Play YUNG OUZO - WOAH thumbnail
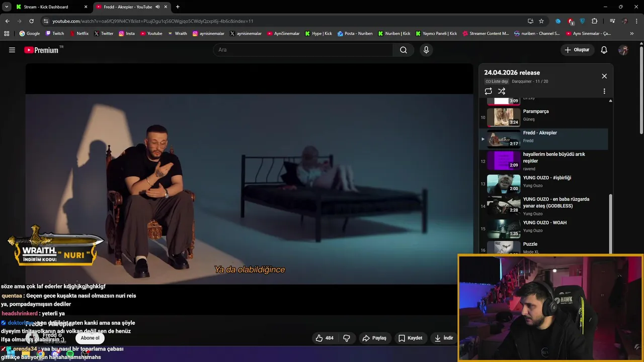Image resolution: width=644 pixels, height=362 pixels. [504, 228]
